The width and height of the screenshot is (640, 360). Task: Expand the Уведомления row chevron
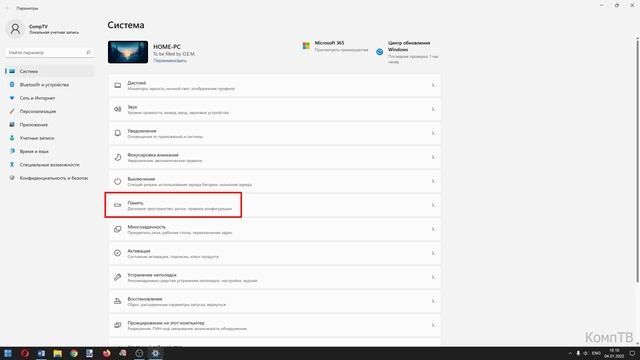pos(433,133)
